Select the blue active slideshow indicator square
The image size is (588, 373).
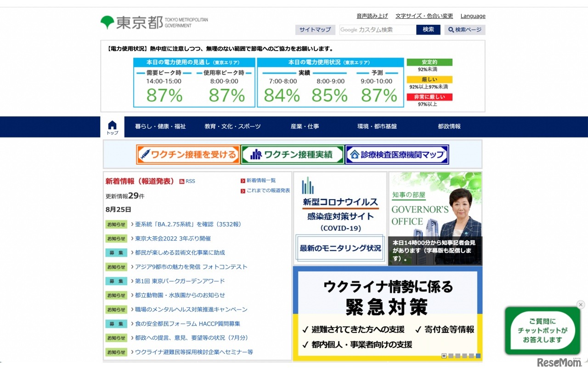click(478, 356)
